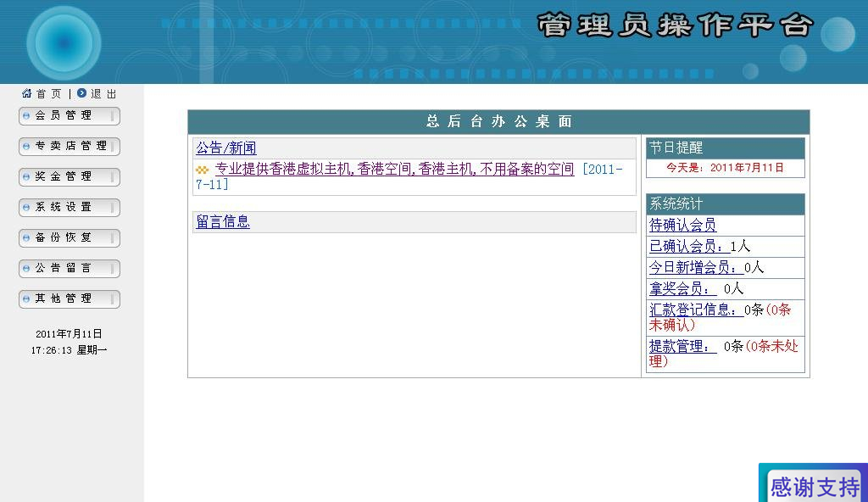Image resolution: width=868 pixels, height=502 pixels.
Task: Click the round bullet icon on 系统设置
Action: pyautogui.click(x=26, y=207)
